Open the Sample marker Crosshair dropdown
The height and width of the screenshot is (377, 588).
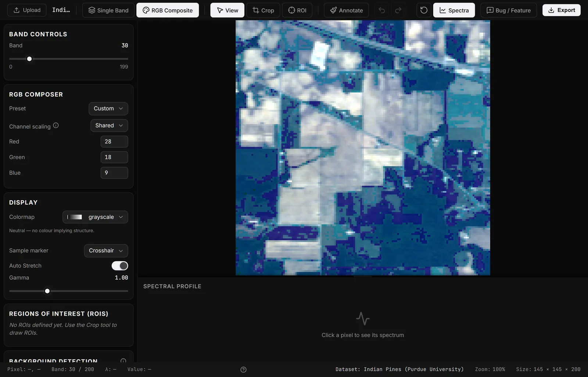point(106,251)
